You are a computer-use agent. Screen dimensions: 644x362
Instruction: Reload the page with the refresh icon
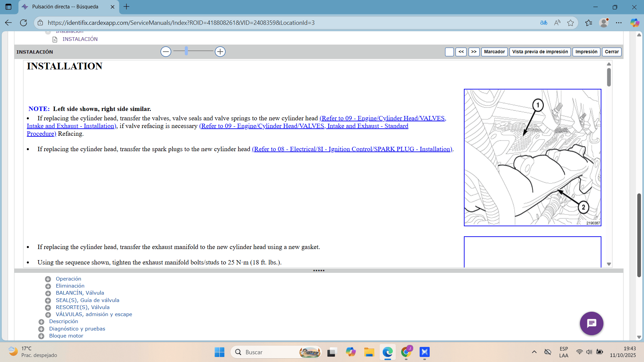coord(23,22)
